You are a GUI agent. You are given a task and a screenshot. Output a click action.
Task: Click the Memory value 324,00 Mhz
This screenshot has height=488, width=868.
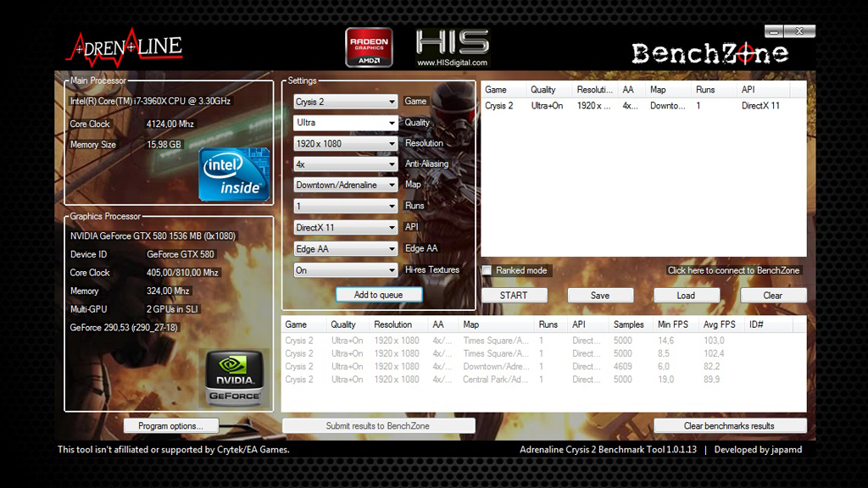point(168,291)
